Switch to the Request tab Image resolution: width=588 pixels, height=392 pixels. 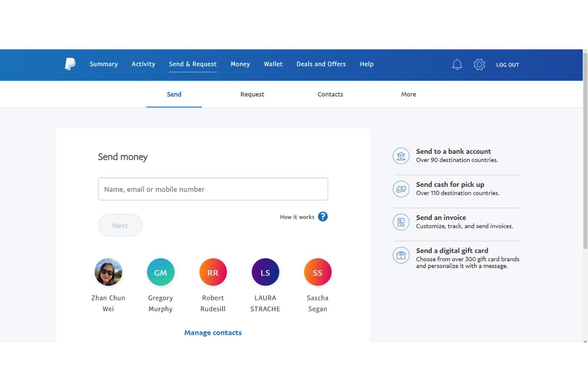click(252, 94)
